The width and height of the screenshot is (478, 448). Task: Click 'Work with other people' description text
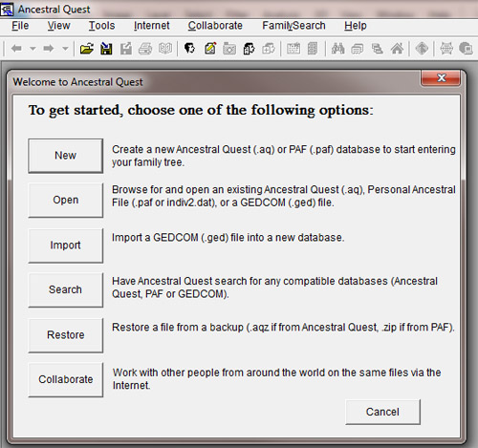click(276, 379)
